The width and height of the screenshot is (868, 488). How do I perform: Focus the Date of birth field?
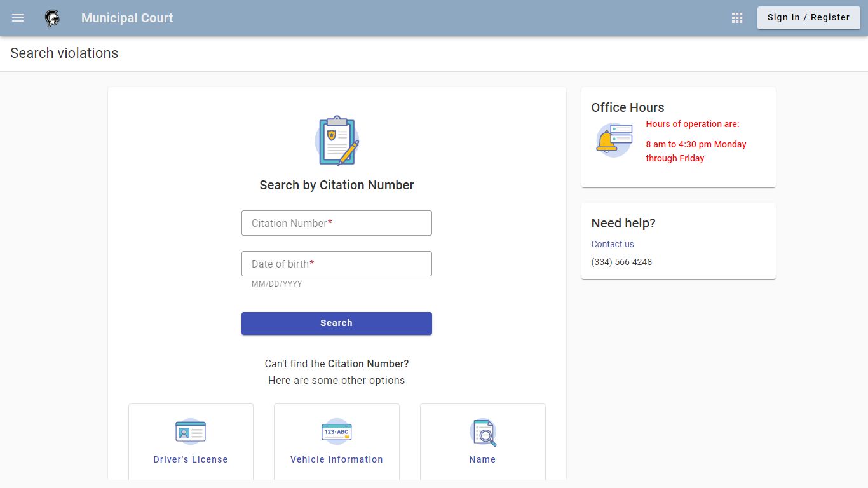click(x=337, y=264)
